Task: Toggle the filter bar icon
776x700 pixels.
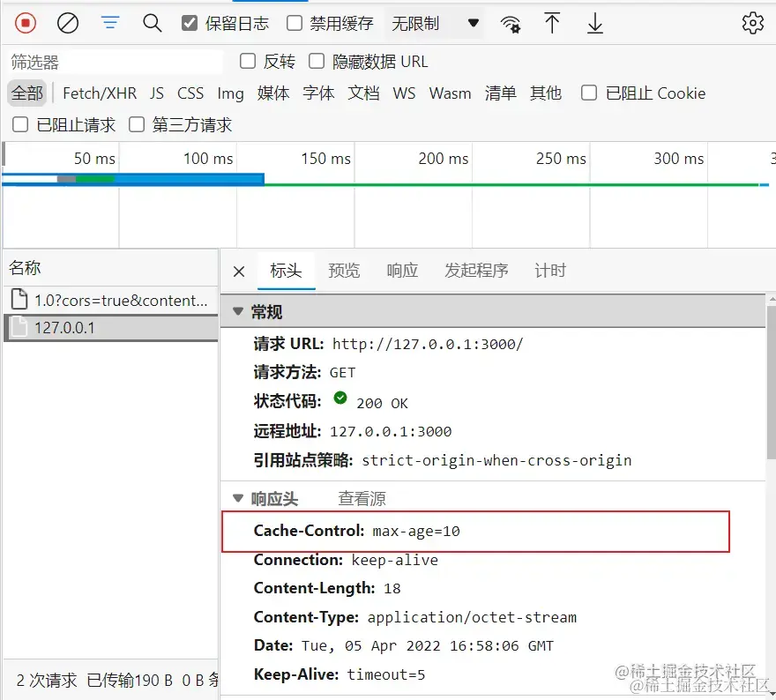Action: tap(110, 23)
